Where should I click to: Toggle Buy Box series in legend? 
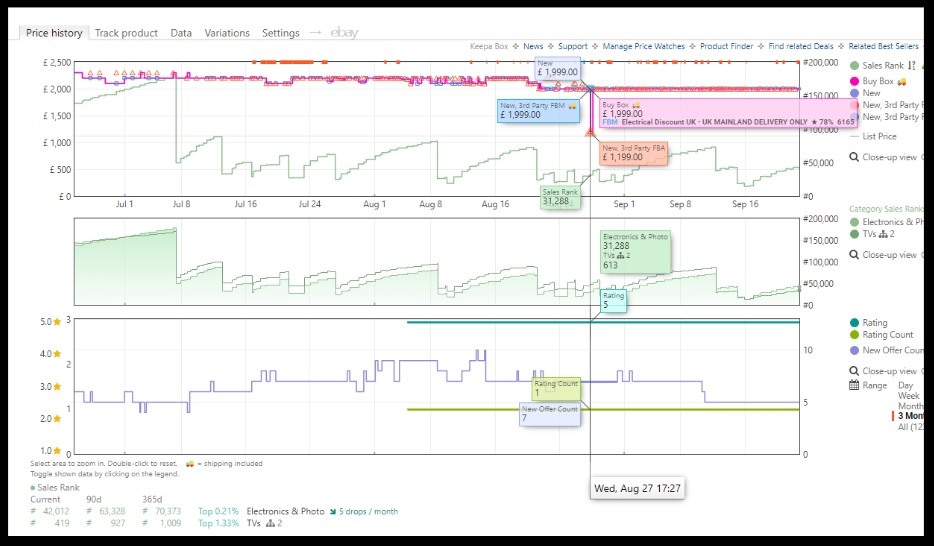[x=854, y=81]
